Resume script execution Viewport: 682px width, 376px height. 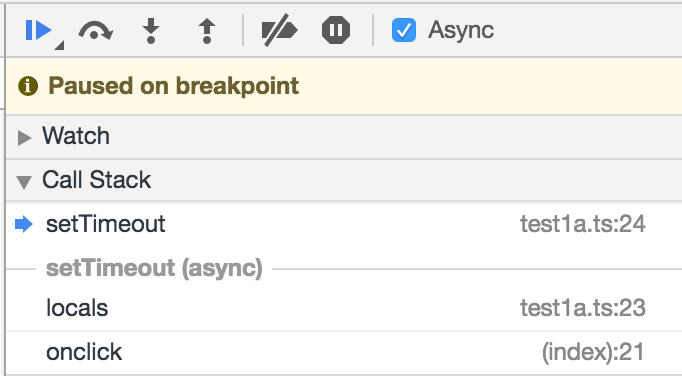click(38, 30)
